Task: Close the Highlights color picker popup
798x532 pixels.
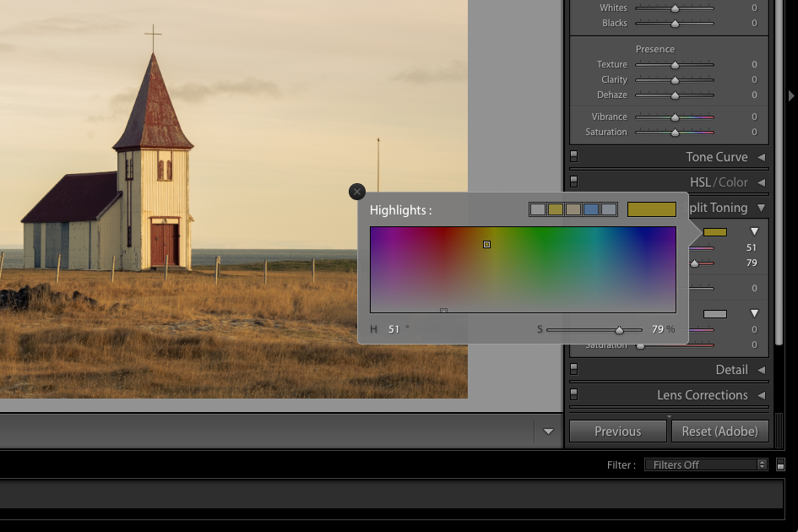Action: (356, 192)
